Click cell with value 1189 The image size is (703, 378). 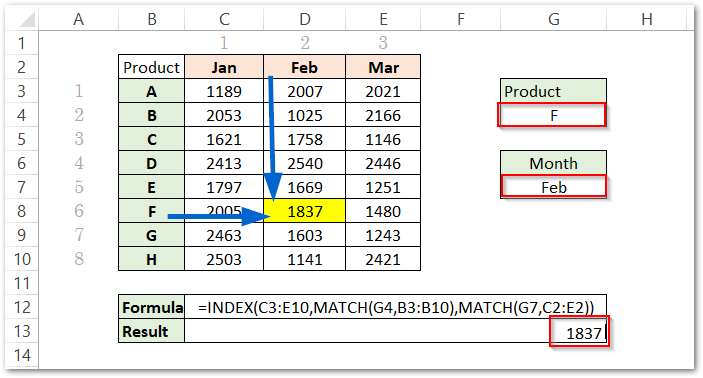pos(224,91)
